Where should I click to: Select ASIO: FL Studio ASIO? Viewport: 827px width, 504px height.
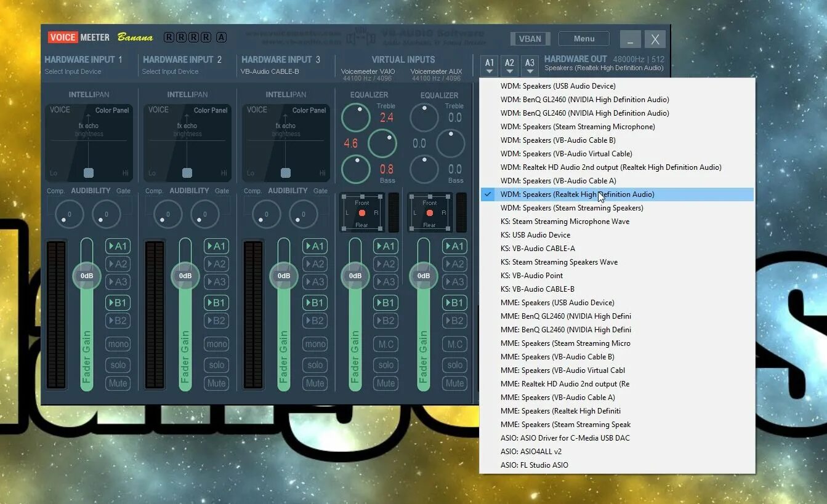pos(617,465)
